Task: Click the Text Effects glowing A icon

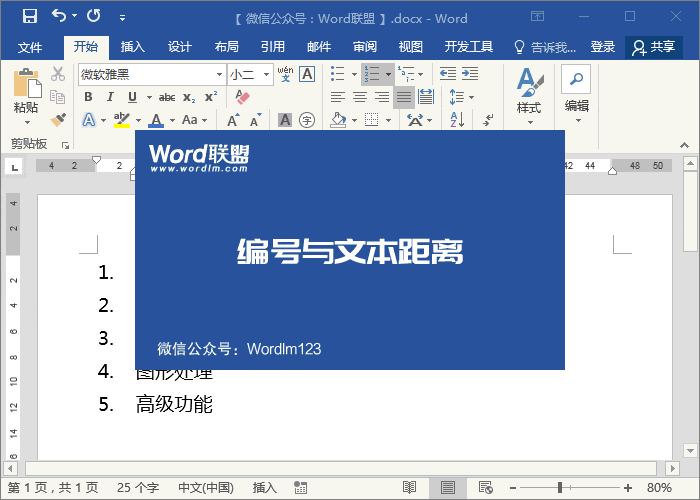Action: 89,120
